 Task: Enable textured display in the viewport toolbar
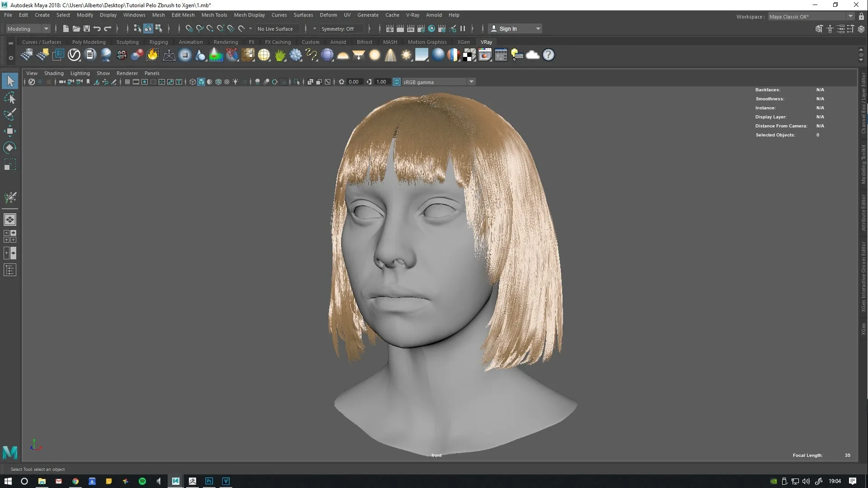pos(219,82)
